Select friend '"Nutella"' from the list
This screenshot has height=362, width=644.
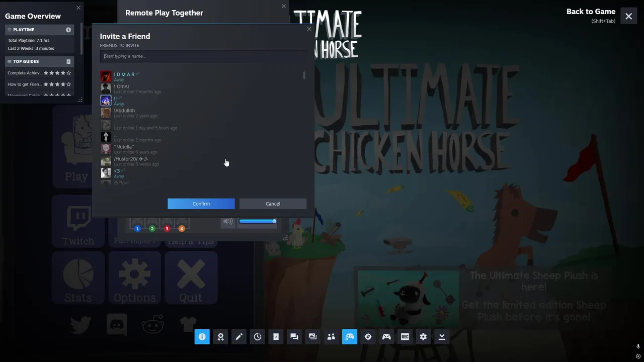201,149
